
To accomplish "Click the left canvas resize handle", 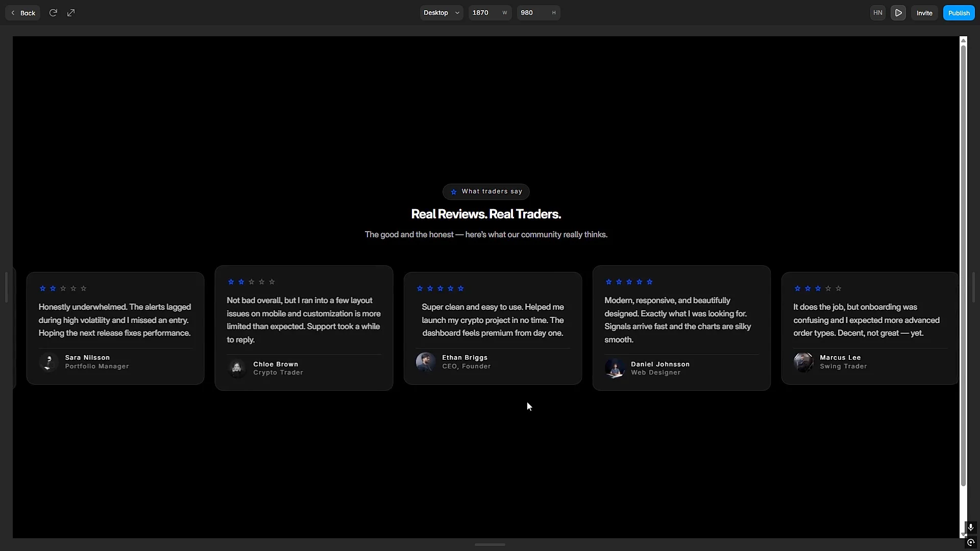I will pos(6,287).
